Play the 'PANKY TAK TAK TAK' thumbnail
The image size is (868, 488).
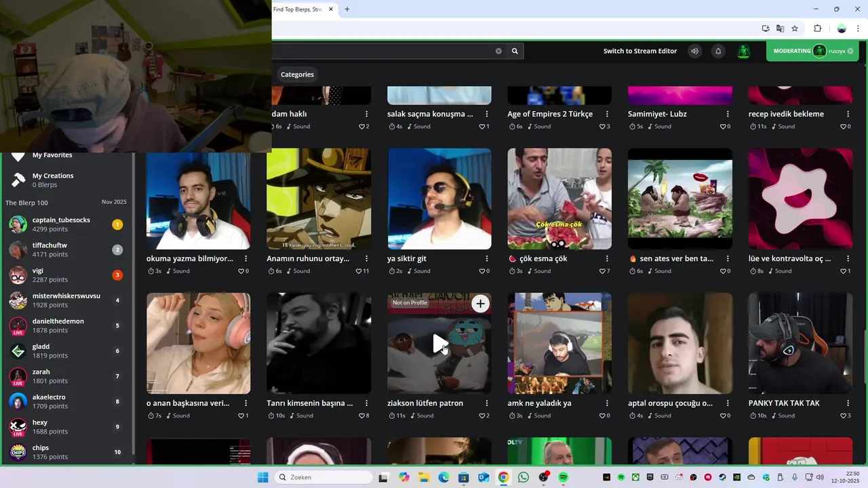800,343
